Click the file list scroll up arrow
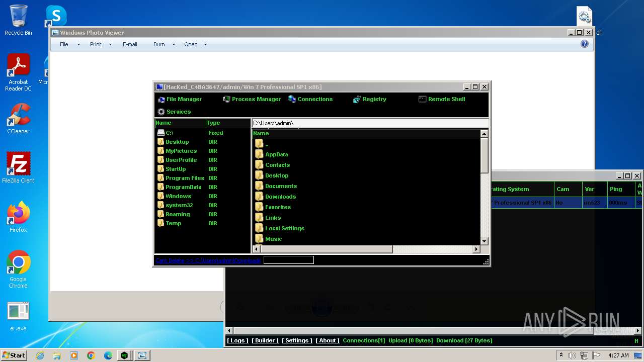This screenshot has width=644, height=362. [484, 133]
